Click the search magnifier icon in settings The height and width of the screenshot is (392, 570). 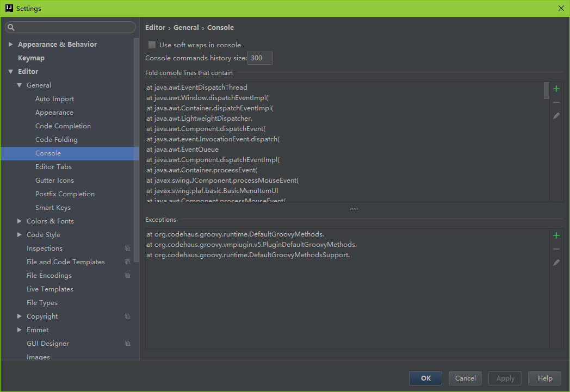[11, 27]
